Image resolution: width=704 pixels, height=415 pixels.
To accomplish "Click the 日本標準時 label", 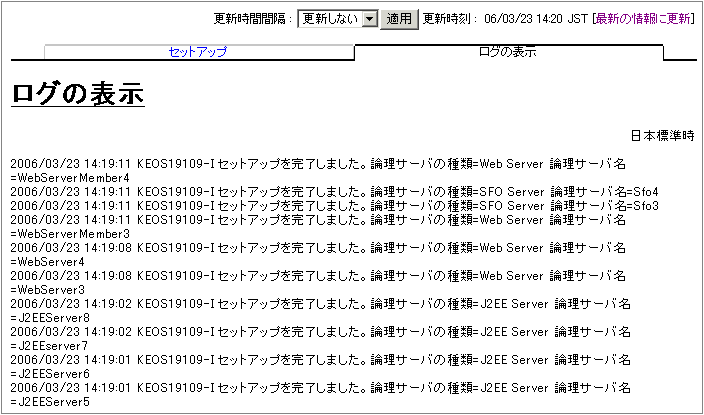I will [x=662, y=136].
